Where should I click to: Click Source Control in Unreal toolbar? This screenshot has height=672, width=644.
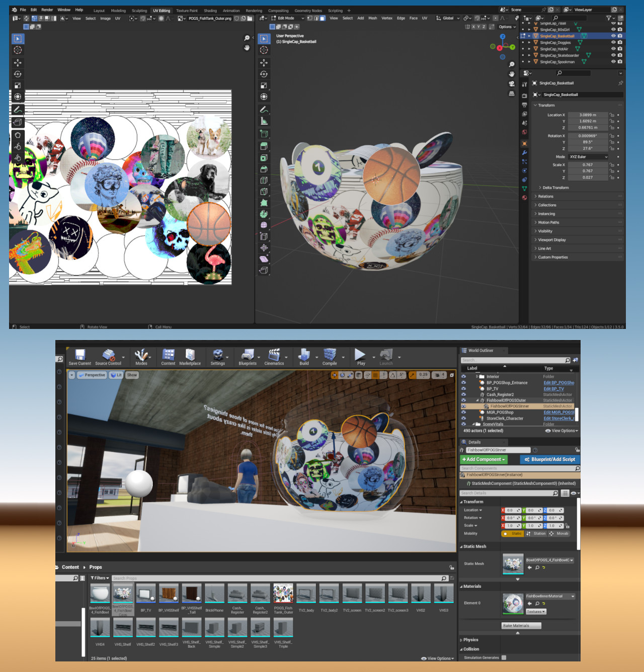click(108, 357)
